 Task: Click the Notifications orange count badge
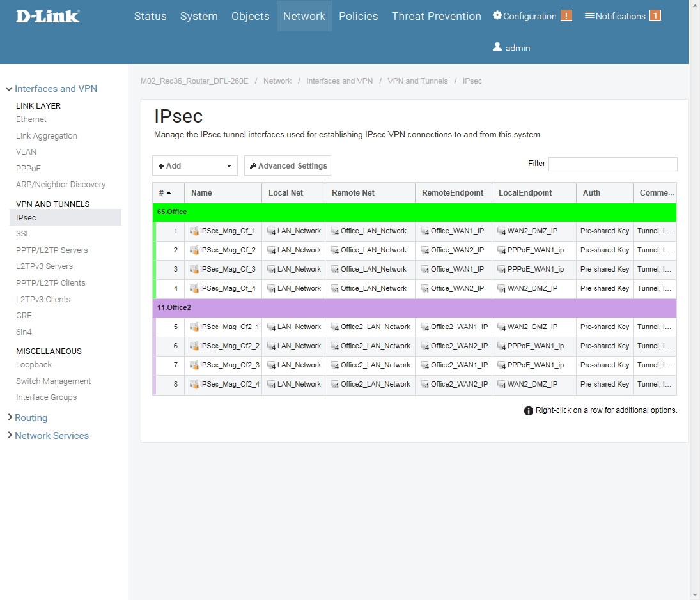pos(655,15)
